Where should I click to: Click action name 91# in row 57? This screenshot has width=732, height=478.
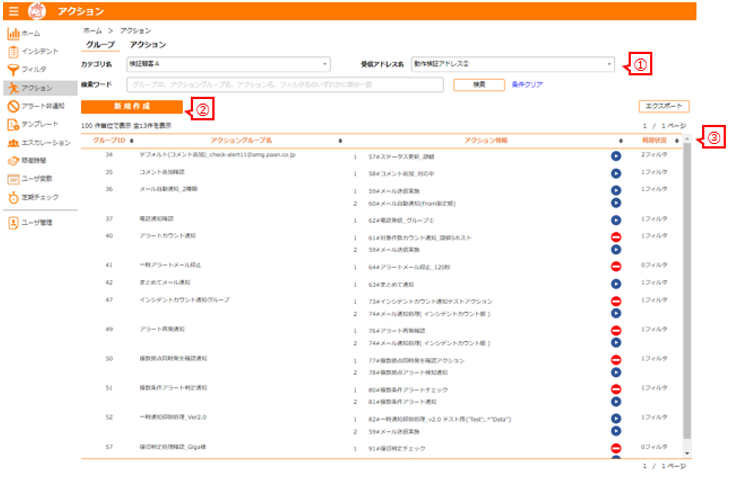click(397, 449)
